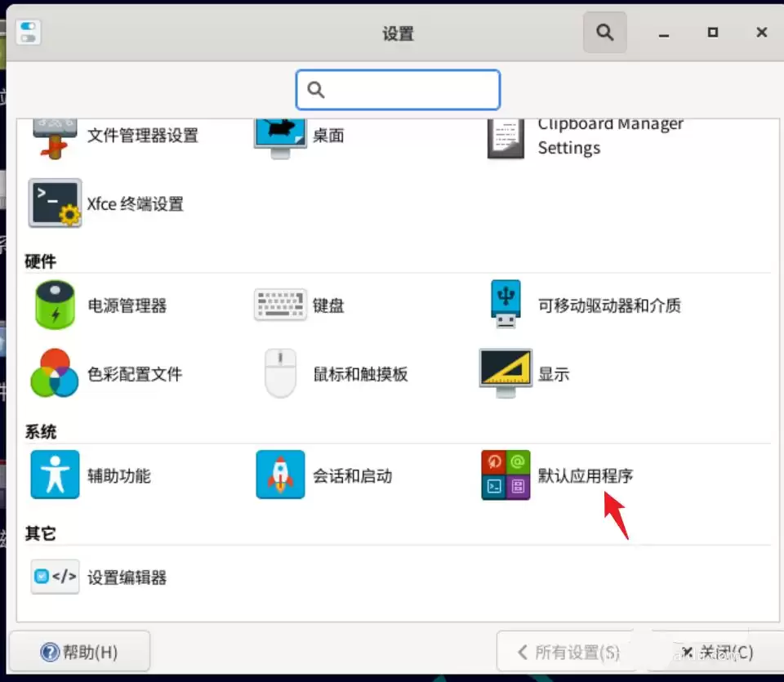Click the 会话和启动 label
This screenshot has height=682, width=784.
pos(353,475)
